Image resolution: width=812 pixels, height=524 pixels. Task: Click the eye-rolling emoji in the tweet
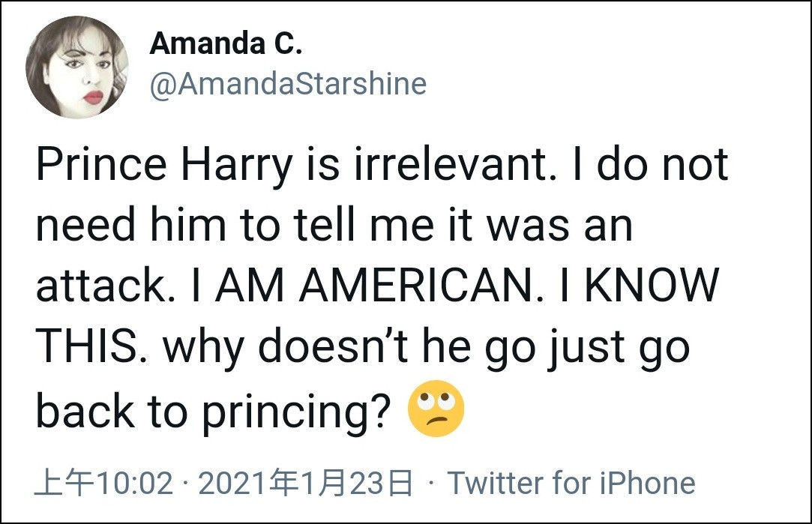(436, 412)
